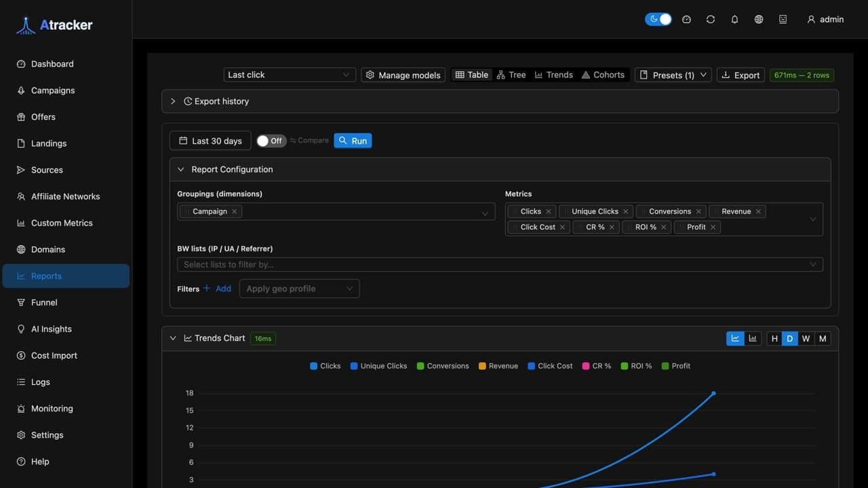Run the report
The height and width of the screenshot is (488, 868).
pos(353,140)
